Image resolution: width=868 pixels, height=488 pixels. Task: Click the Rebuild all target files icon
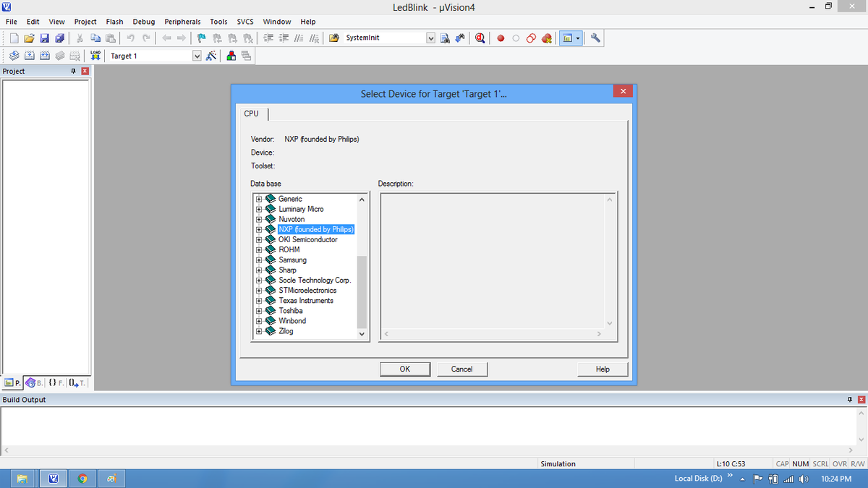pyautogui.click(x=44, y=56)
